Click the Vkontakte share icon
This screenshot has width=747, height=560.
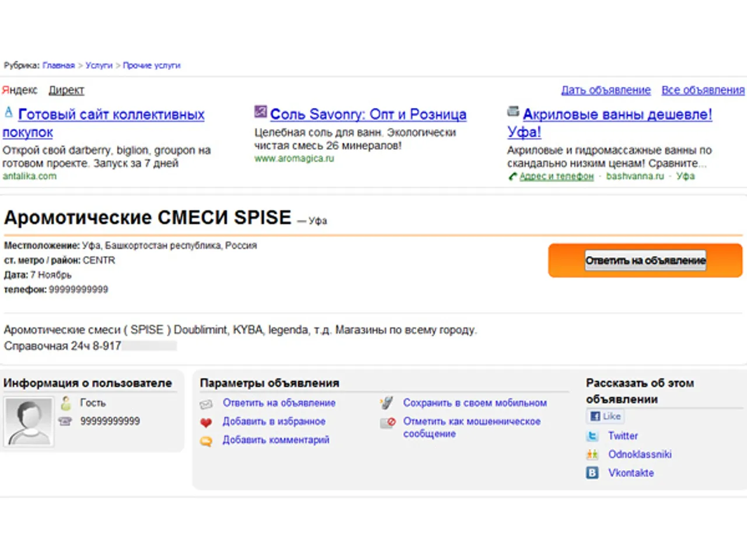point(592,473)
